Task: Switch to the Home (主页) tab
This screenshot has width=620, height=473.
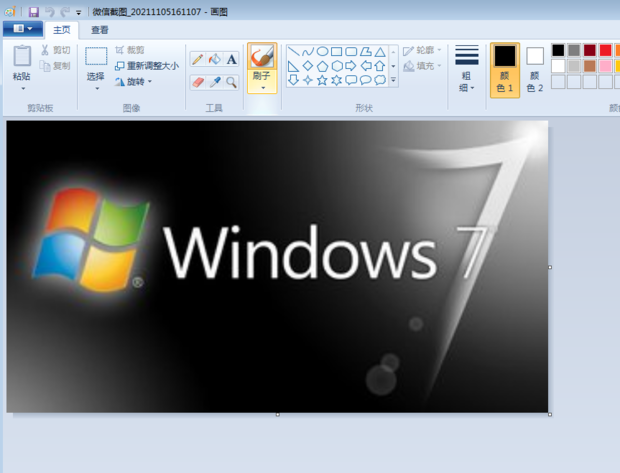Action: click(62, 30)
